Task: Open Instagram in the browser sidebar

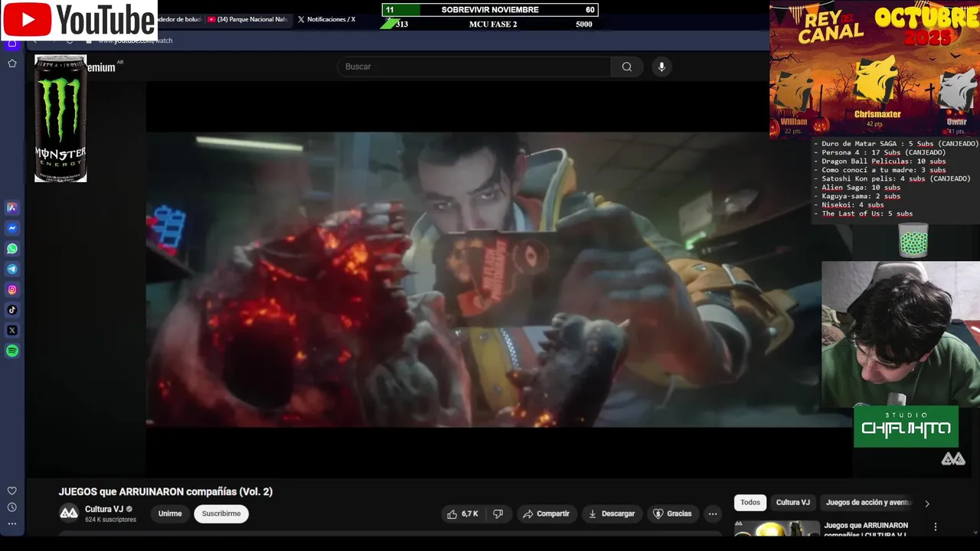Action: (12, 290)
